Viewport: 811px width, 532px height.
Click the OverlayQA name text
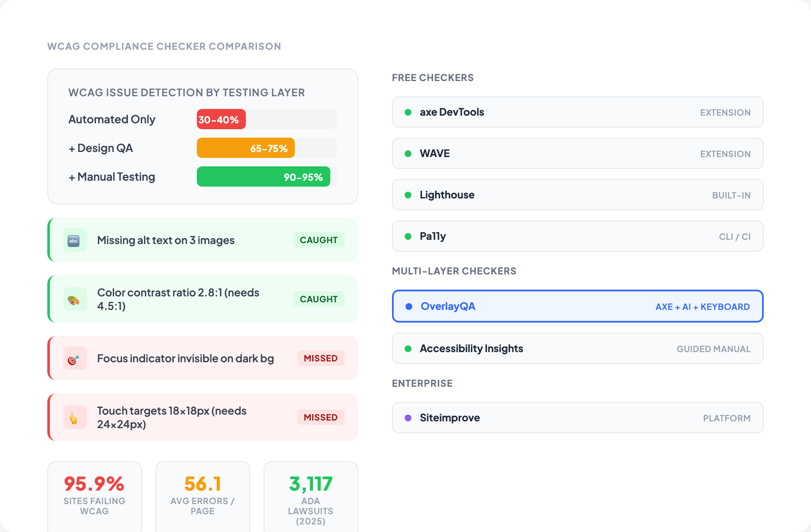(448, 307)
